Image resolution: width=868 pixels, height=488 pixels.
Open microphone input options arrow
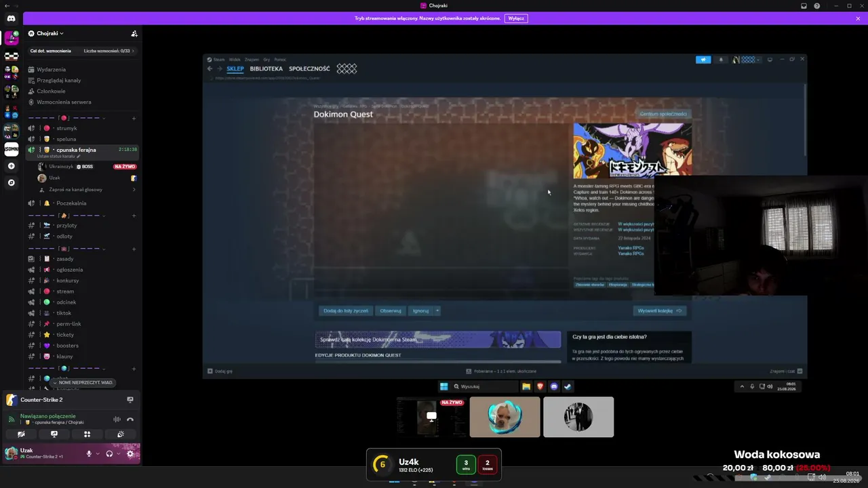coord(98,453)
